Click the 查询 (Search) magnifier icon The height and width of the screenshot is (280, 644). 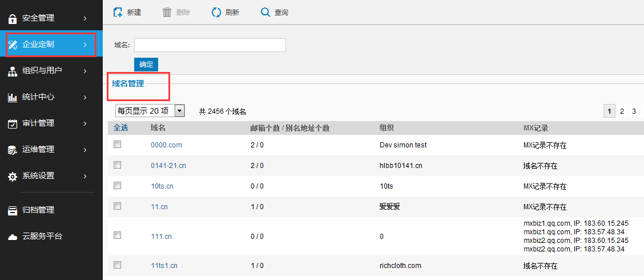coord(265,12)
